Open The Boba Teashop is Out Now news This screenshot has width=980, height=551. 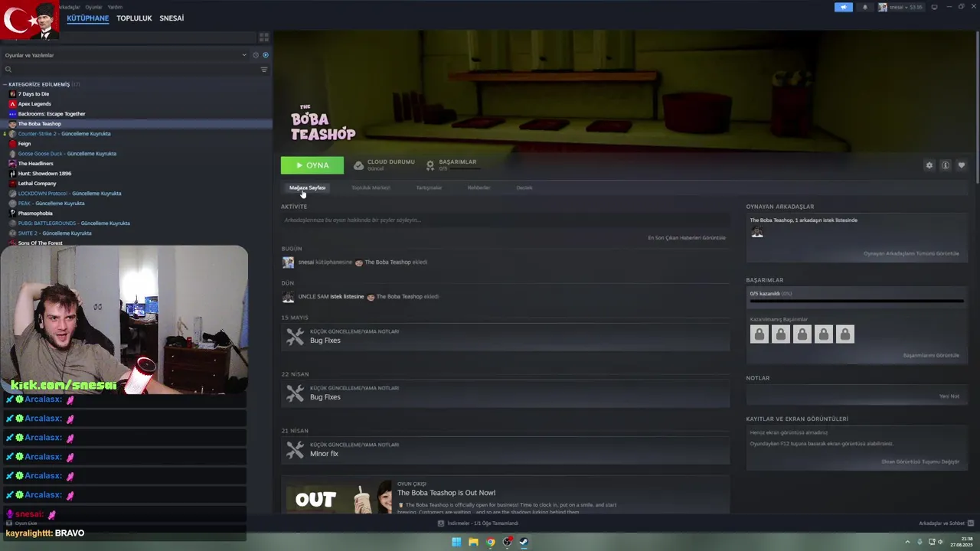tap(446, 493)
